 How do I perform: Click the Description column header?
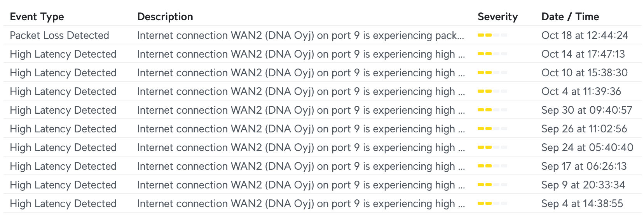click(x=165, y=17)
